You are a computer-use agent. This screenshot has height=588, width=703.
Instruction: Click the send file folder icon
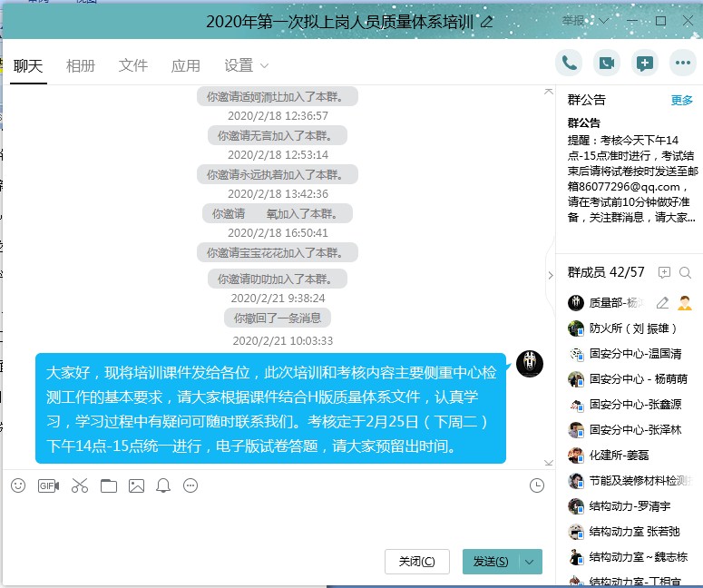pyautogui.click(x=109, y=485)
